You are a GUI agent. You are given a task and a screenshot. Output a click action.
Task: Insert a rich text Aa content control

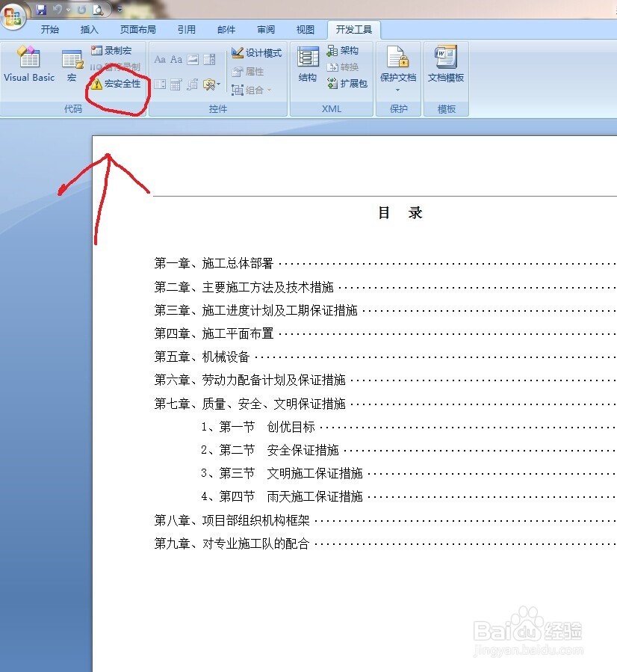159,58
